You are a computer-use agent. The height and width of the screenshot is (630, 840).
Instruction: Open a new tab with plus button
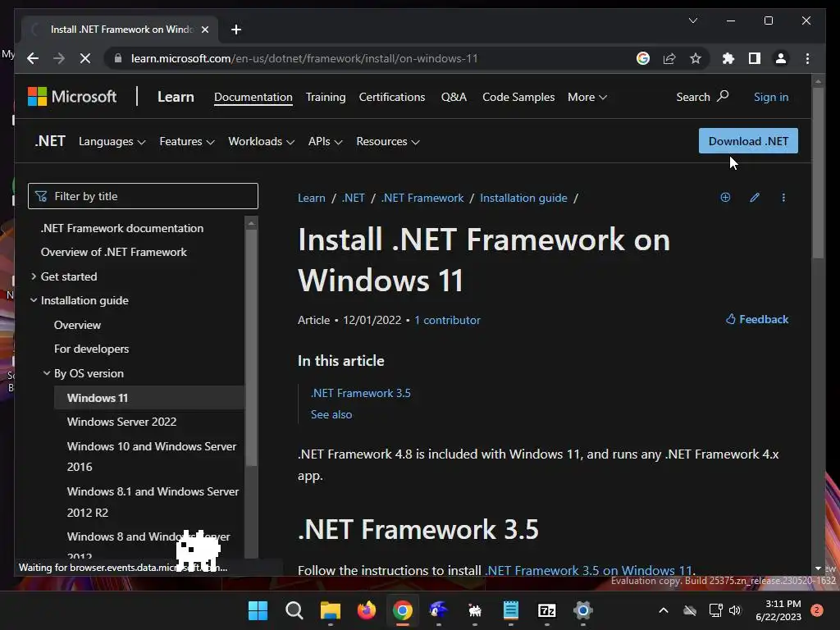[236, 30]
